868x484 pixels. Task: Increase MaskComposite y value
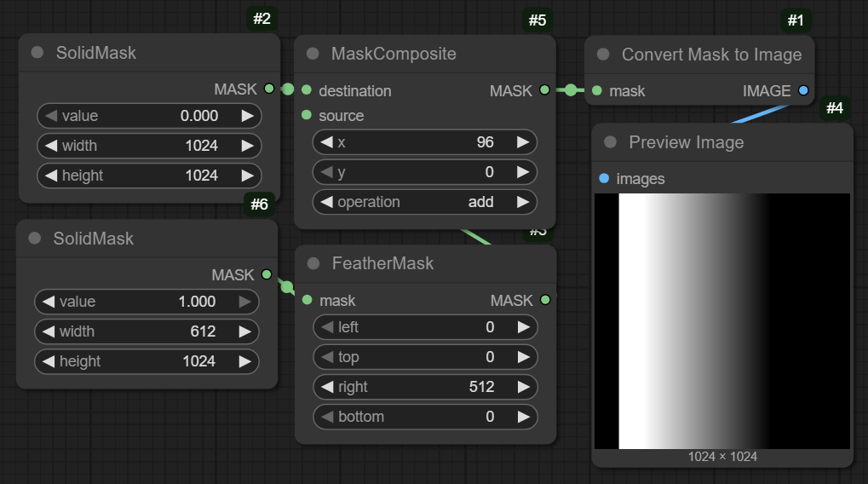tap(523, 172)
